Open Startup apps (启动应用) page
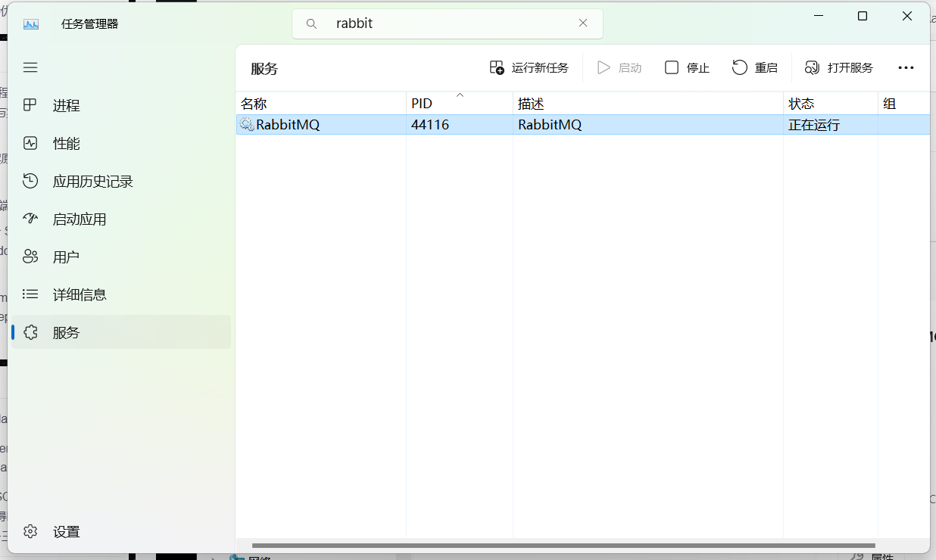 tap(121, 219)
